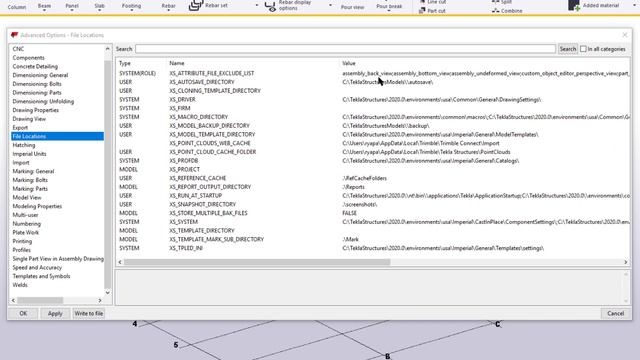
Task: Select the Speed and Accuracy category
Action: (x=37, y=268)
